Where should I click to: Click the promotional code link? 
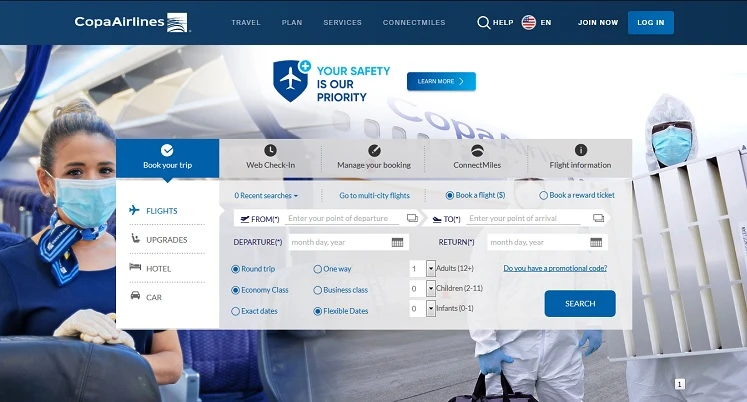pyautogui.click(x=555, y=268)
